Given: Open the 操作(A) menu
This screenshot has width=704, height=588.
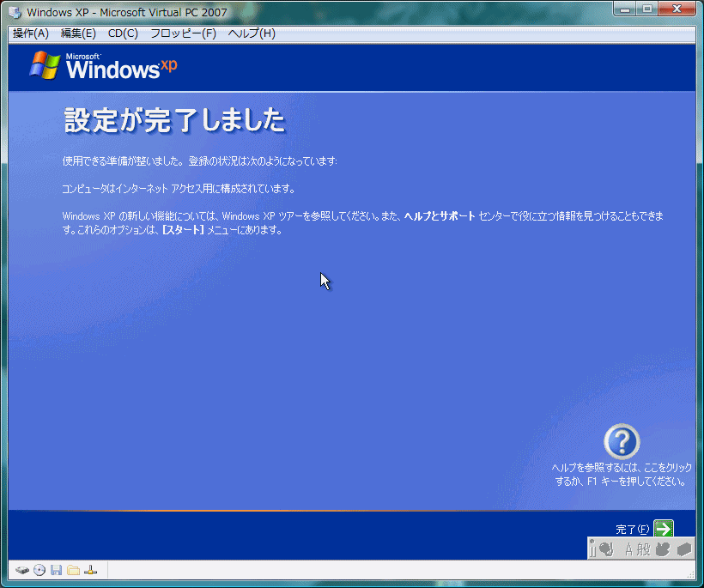Looking at the screenshot, I should (x=31, y=33).
